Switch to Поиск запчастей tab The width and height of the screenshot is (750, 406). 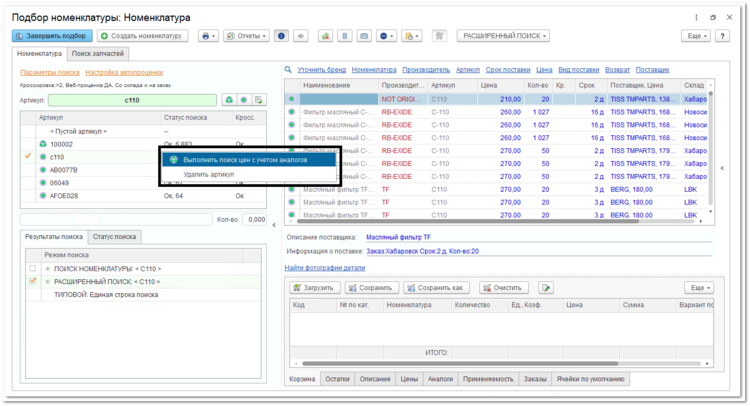98,54
